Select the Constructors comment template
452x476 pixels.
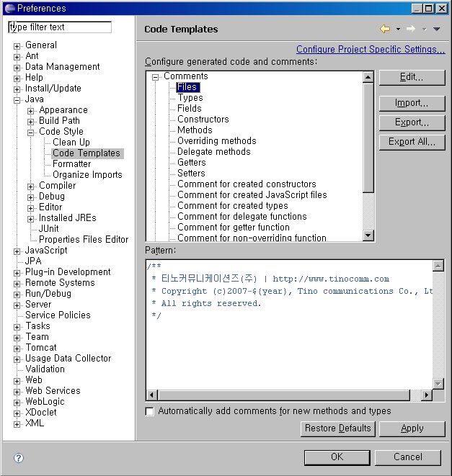point(203,120)
